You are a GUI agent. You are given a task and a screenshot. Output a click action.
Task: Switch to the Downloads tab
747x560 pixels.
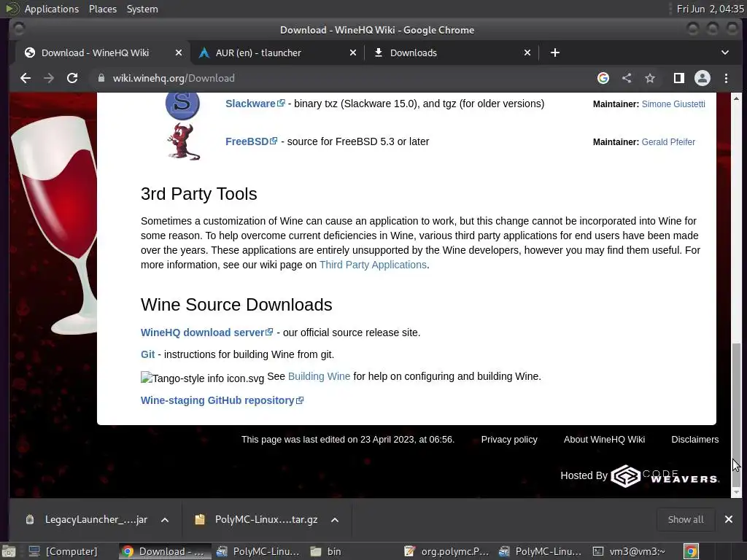(451, 52)
